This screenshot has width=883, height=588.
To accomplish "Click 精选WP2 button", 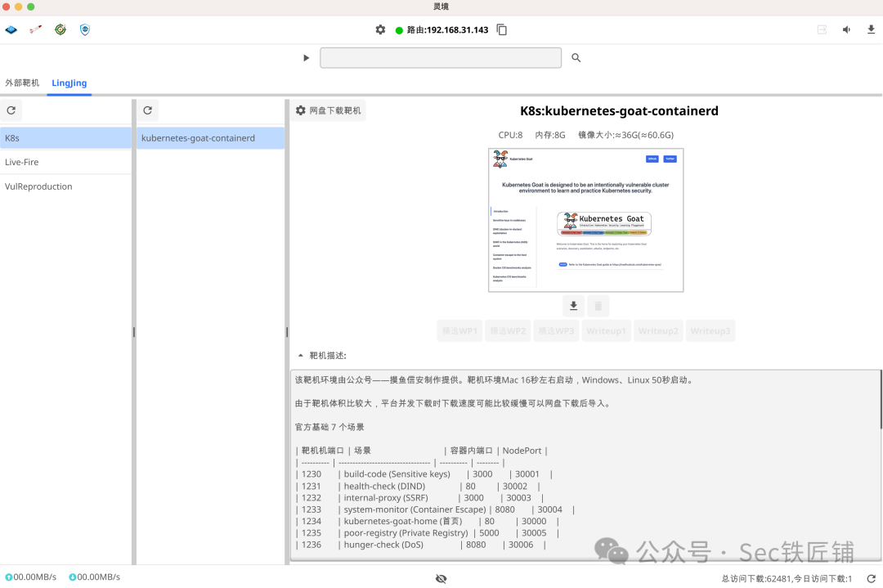I will [x=508, y=331].
